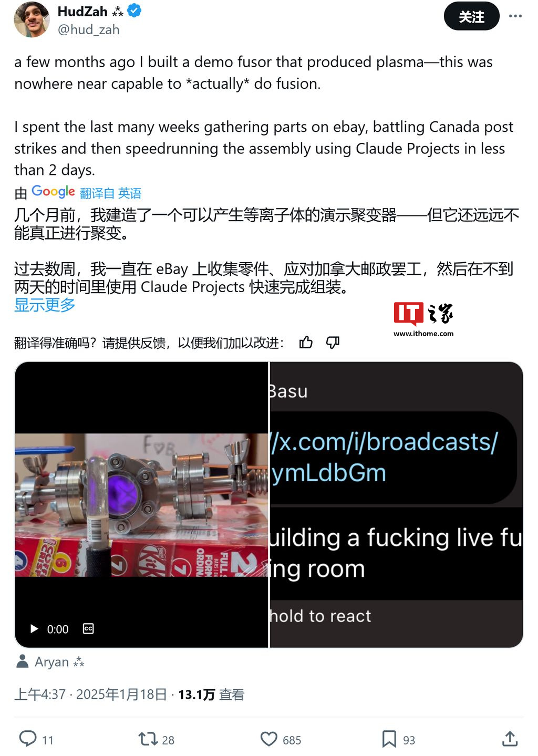Click the Google translate logo

[53, 191]
